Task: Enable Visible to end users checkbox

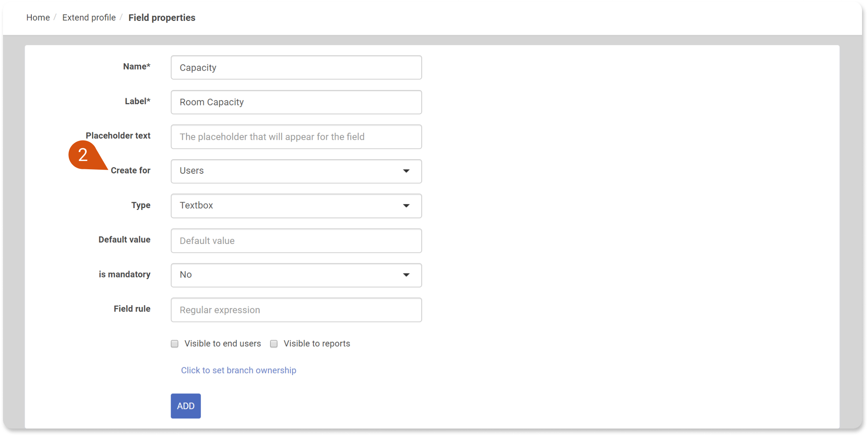Action: click(x=175, y=344)
